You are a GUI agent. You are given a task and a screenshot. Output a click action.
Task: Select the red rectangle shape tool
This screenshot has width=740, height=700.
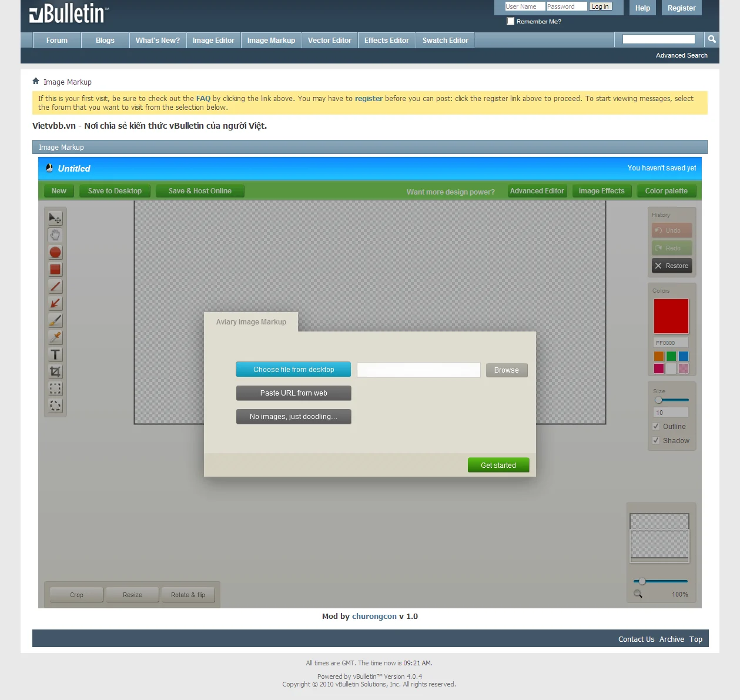coord(55,270)
